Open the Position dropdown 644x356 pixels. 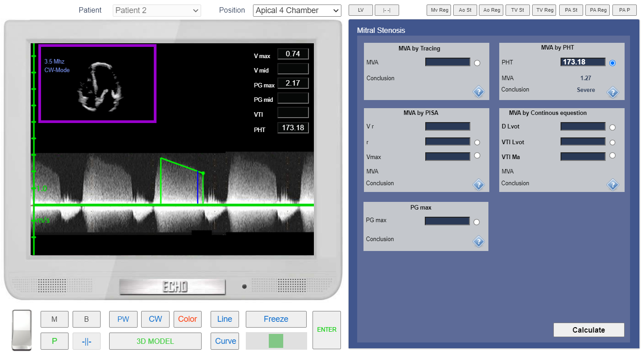pos(297,10)
